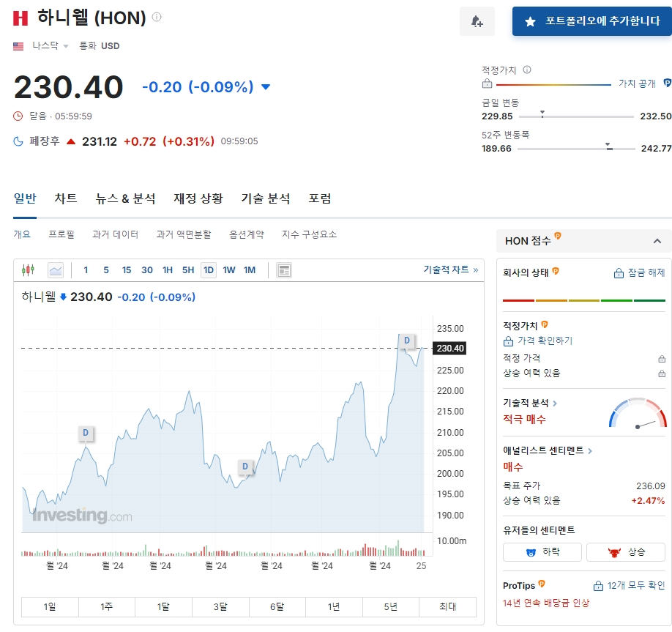Click info icon beside HON title
This screenshot has height=632, width=672.
coord(157,17)
